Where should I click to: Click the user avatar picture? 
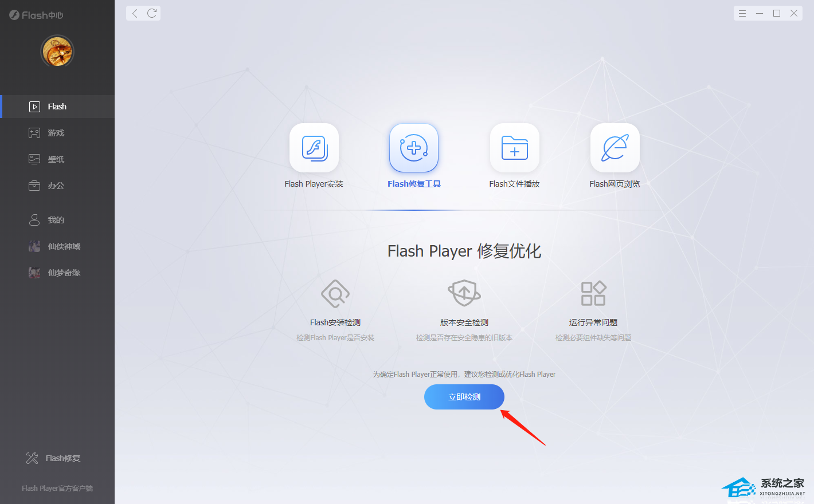(57, 52)
